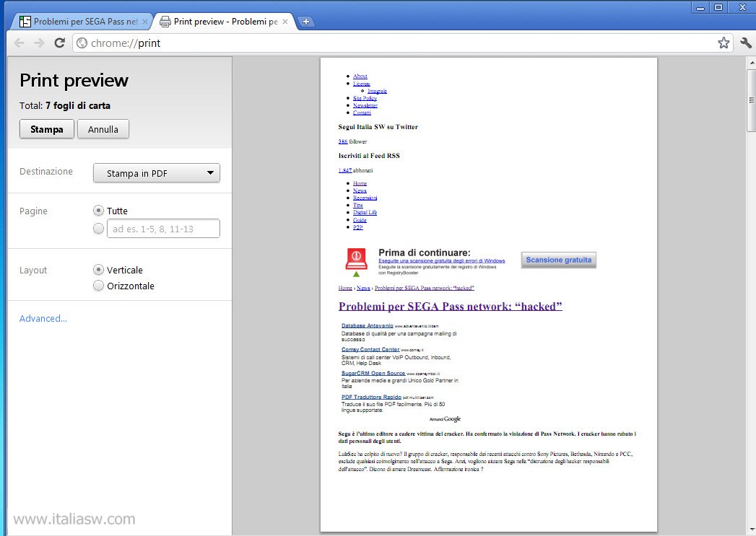Open the Advanced... link
Screen dimensions: 756x536
[43, 318]
